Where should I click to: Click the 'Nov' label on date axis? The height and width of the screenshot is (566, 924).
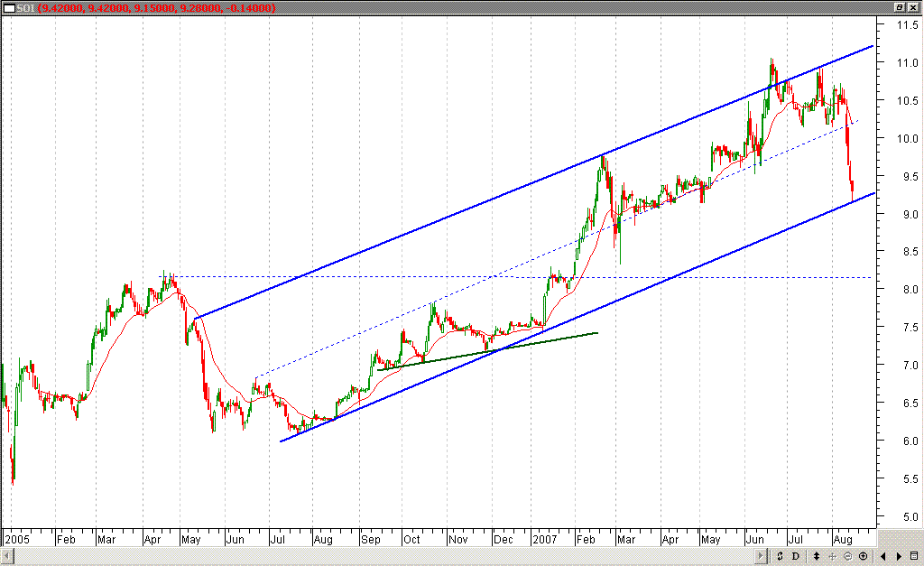click(x=457, y=540)
